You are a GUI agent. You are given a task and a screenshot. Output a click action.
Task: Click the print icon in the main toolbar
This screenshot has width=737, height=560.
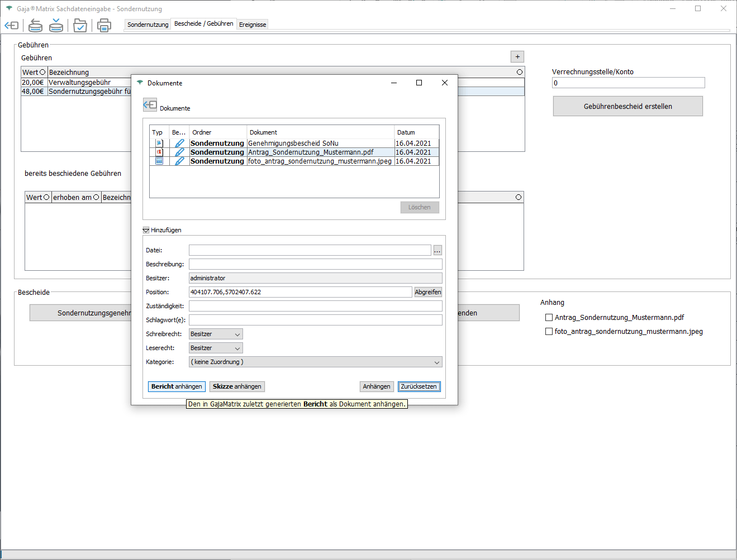coord(104,25)
